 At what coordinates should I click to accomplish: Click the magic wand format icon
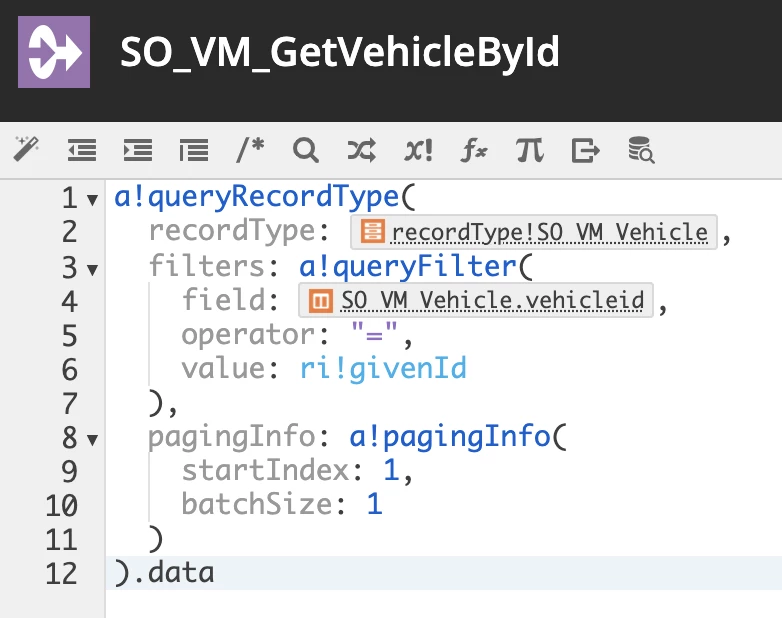26,149
